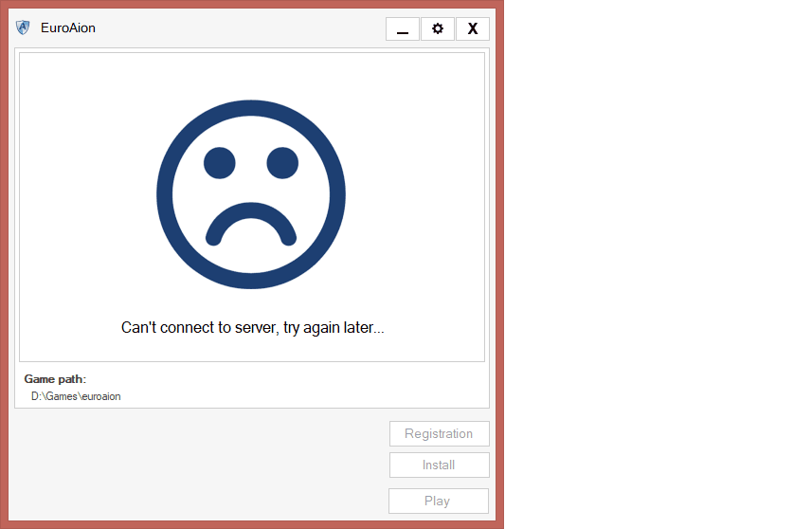Click the left eye of the sad face
This screenshot has width=812, height=529.
point(219,163)
